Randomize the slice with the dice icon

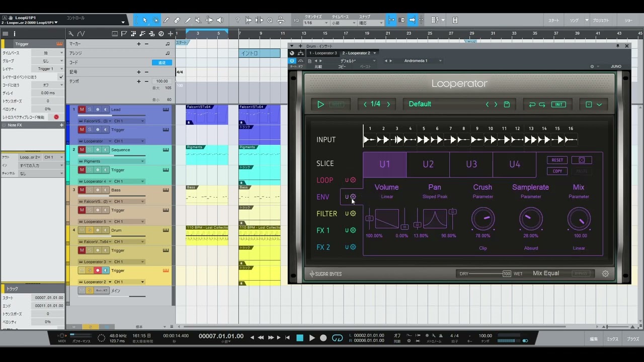[582, 160]
